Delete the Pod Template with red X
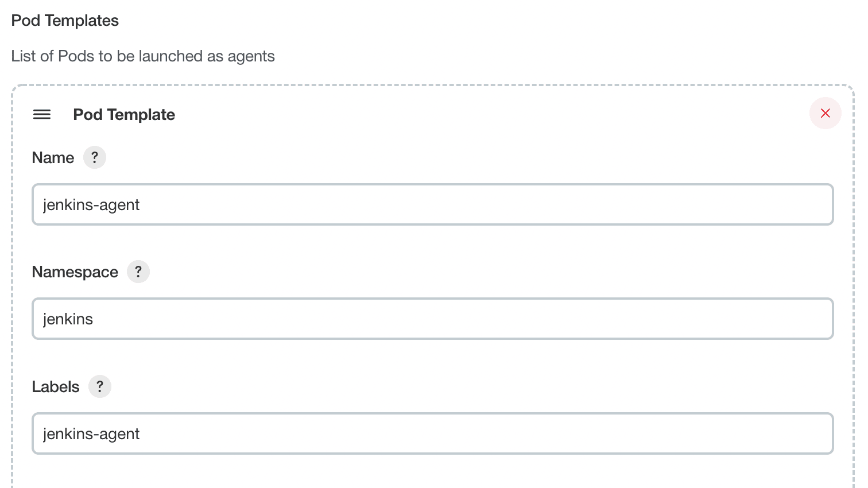The width and height of the screenshot is (868, 488). (825, 113)
